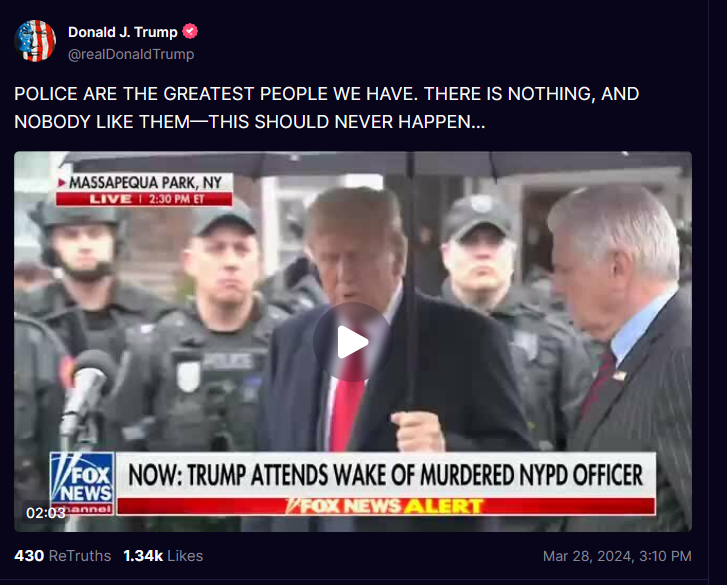Click the @realDonaldTrump handle
The height and width of the screenshot is (585, 727).
131,54
